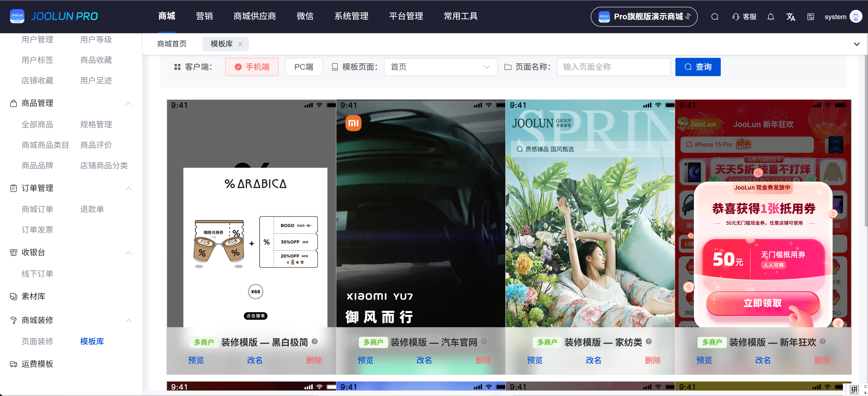Click the 客户端 grid icon
868x396 pixels.
coord(177,67)
